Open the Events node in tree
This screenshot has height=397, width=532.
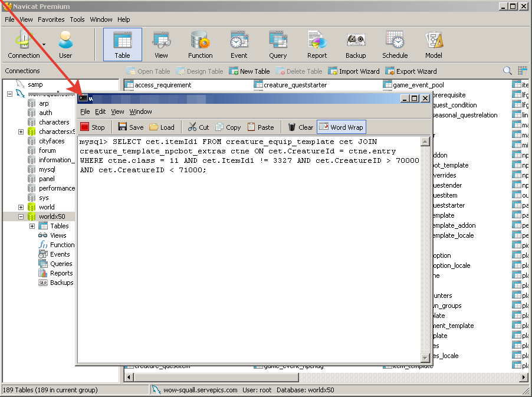pos(60,254)
